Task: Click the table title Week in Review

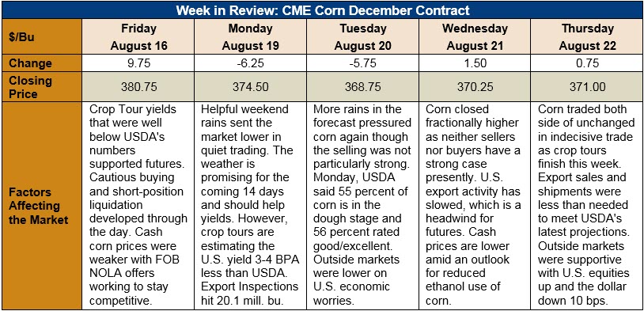Action: coord(323,9)
